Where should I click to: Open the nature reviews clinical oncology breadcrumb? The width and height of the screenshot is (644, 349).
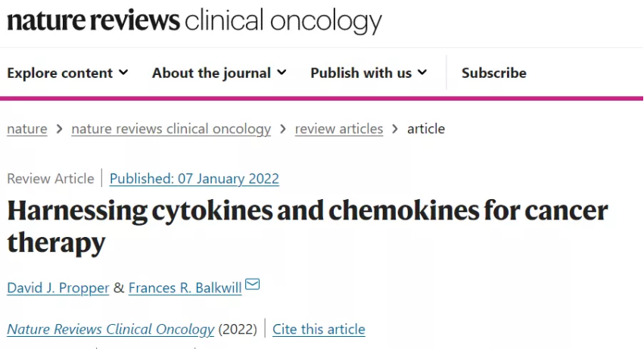pyautogui.click(x=171, y=129)
